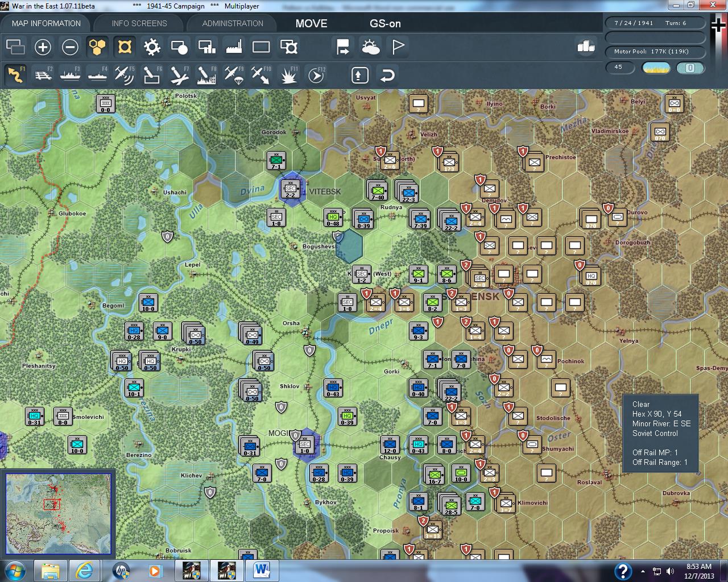Show weather using the sun and cloud icon
Screen dimensions: 728x582
click(371, 47)
